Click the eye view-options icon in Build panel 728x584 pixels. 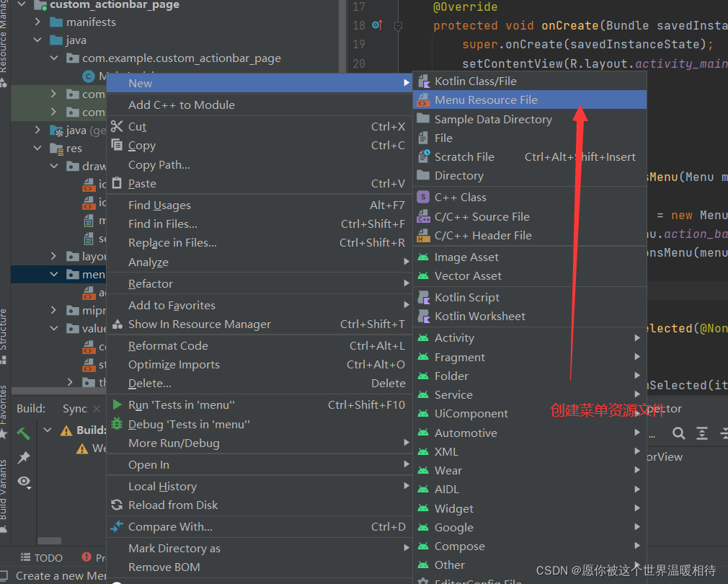24,482
